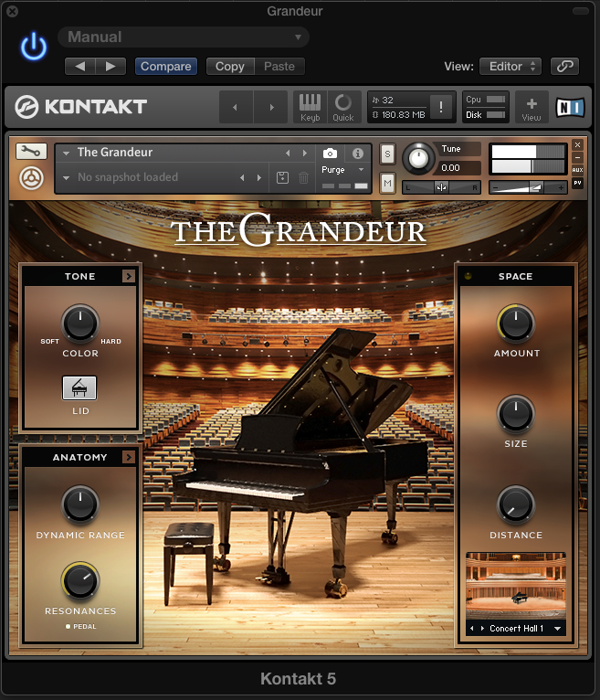Click the Compare button
Image resolution: width=600 pixels, height=700 pixels.
click(166, 67)
